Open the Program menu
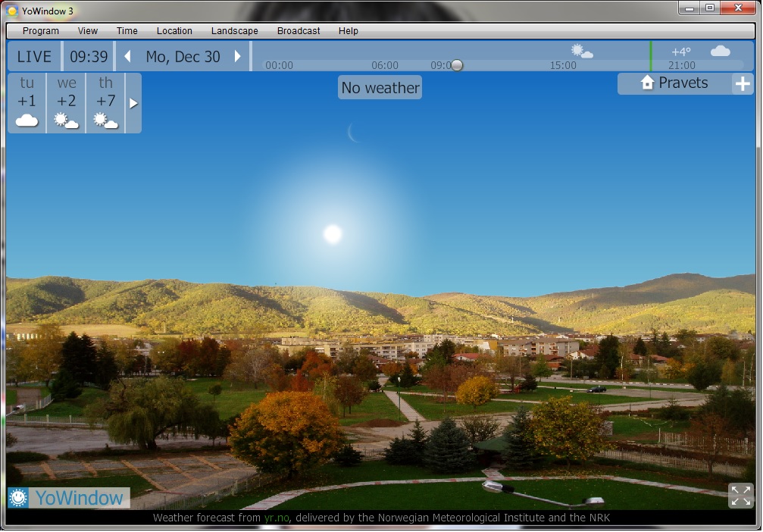Viewport: 763px width, 532px height. coord(41,31)
